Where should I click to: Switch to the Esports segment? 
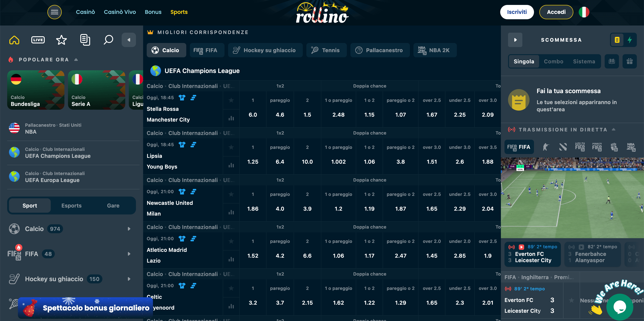click(x=72, y=205)
